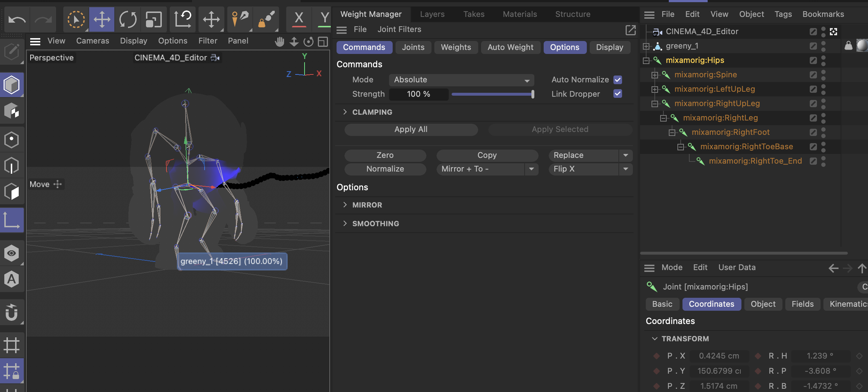Expand the mixamorig:LeftUpLeg joint tree
This screenshot has height=392, width=868.
[x=655, y=89]
